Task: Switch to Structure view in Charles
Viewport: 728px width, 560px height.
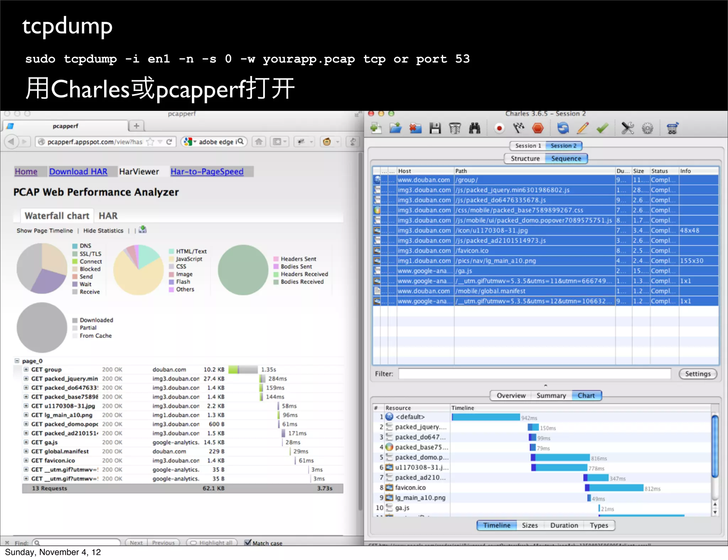Action: [x=525, y=158]
